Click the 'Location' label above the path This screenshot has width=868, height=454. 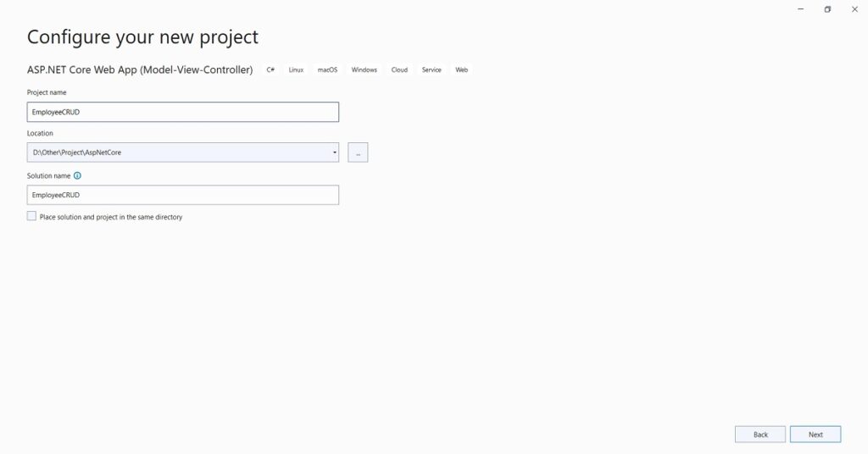pyautogui.click(x=40, y=134)
